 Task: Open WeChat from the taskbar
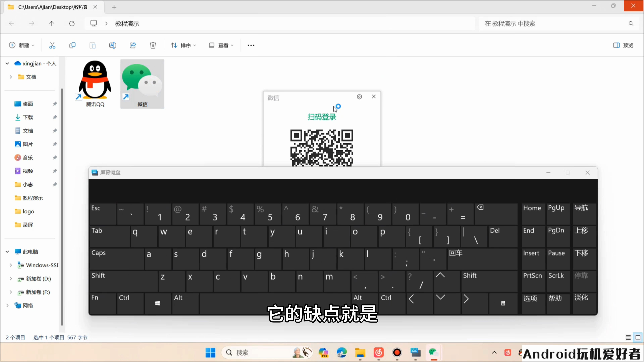click(x=434, y=352)
